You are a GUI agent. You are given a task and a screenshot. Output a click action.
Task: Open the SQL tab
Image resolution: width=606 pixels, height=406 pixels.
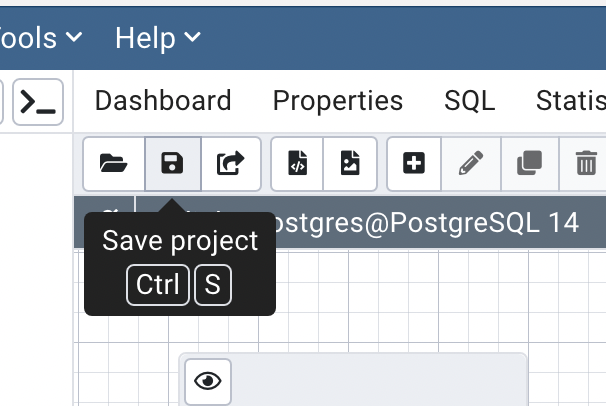(470, 101)
